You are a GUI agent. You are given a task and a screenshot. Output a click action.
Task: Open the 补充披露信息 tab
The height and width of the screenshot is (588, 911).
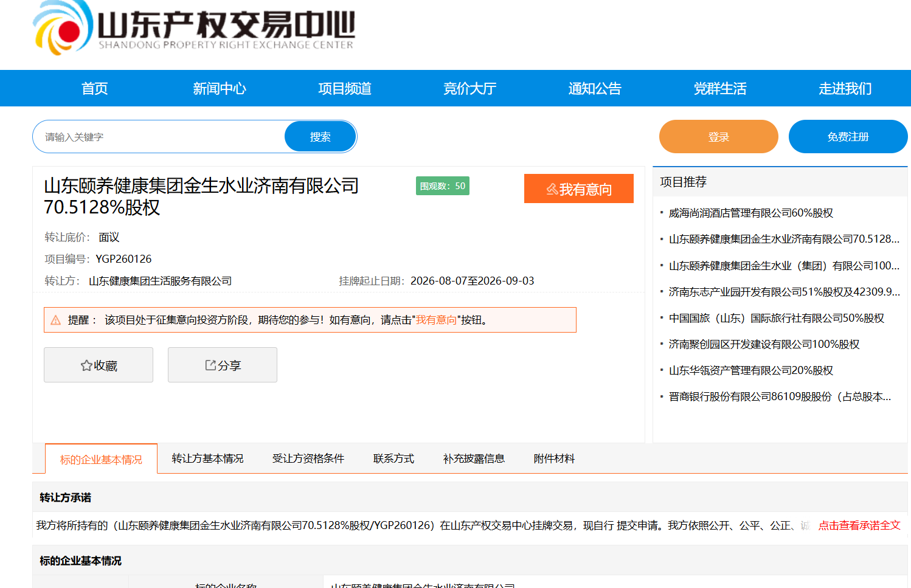coord(474,458)
